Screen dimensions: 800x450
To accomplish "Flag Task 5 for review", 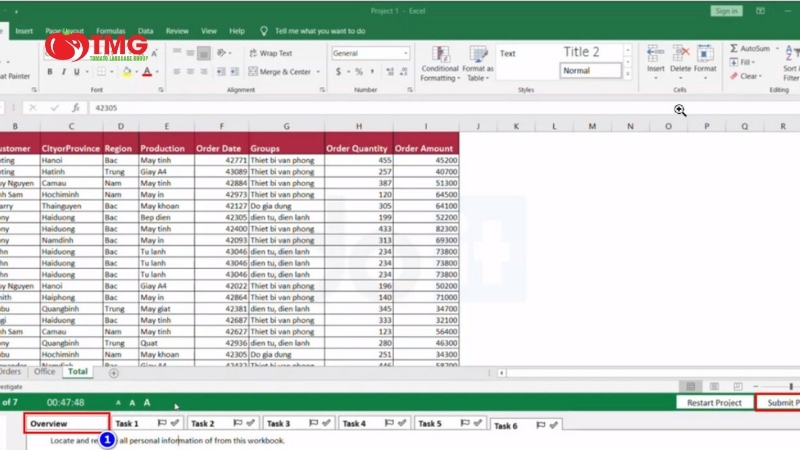I will click(465, 422).
